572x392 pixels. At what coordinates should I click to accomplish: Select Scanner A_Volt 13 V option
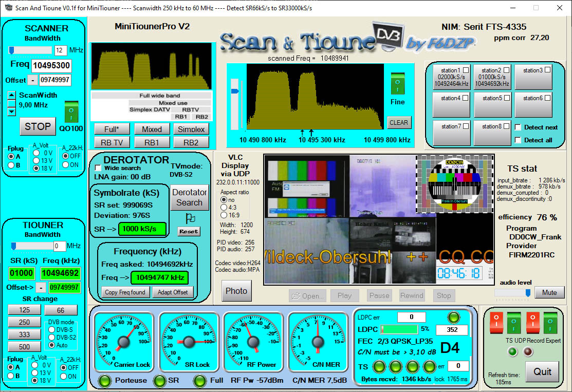pos(36,160)
